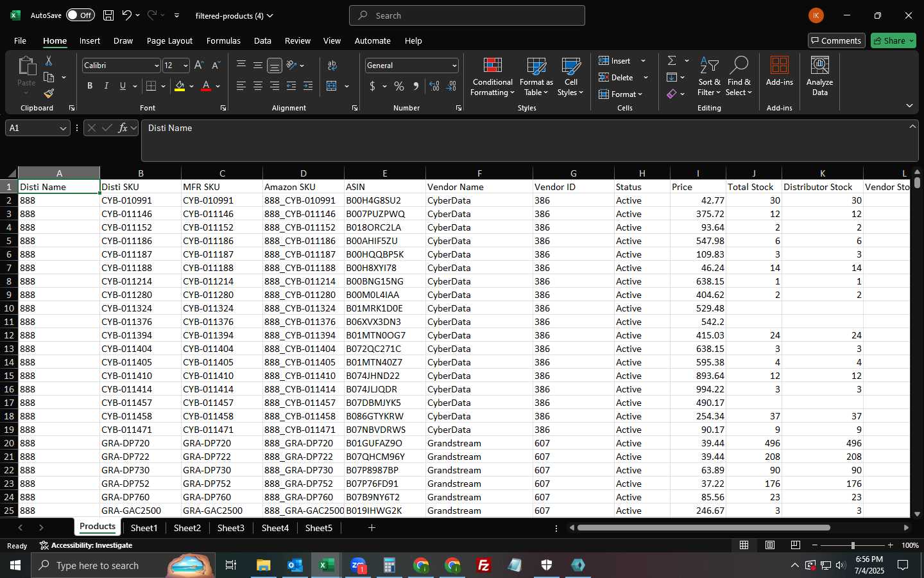Screen dimensions: 924x578
Task: Click the Decrease Decimal icon
Action: click(x=452, y=86)
